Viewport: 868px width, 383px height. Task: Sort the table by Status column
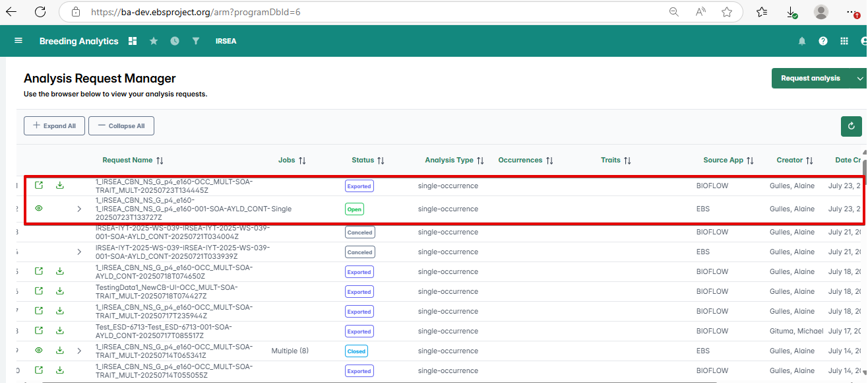[381, 160]
